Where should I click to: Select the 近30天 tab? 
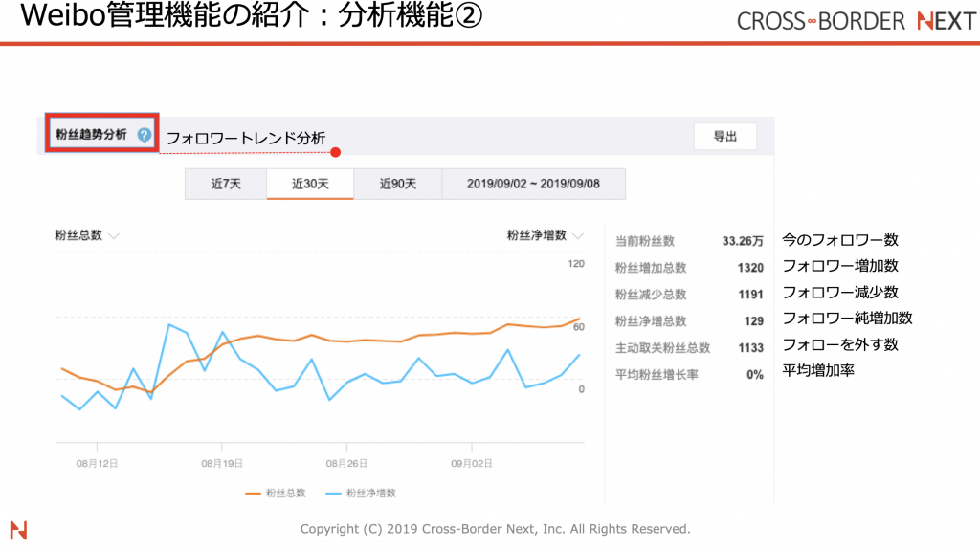[x=310, y=184]
